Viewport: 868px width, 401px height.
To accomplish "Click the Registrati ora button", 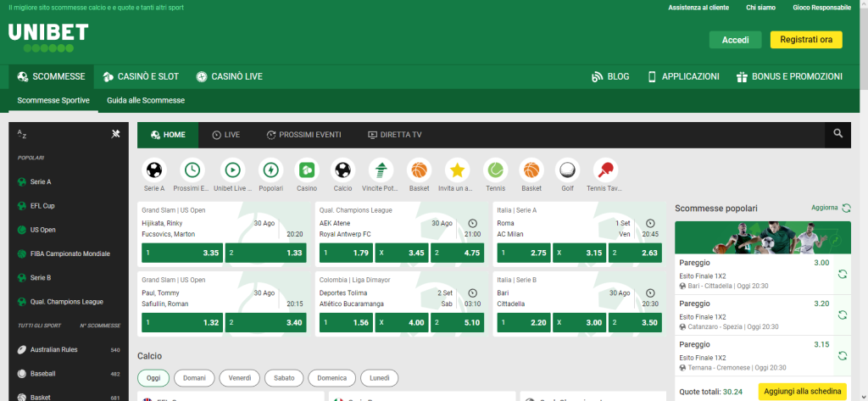I will pos(805,40).
